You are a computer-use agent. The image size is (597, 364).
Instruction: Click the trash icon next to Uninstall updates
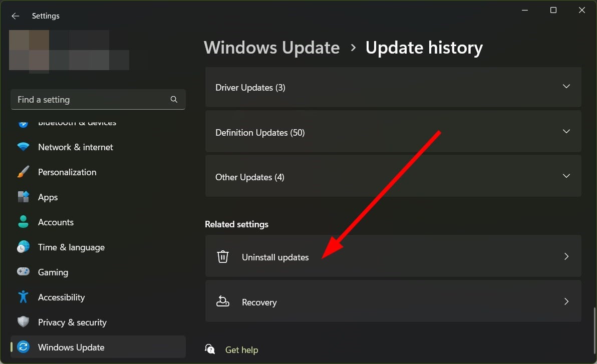[223, 256]
